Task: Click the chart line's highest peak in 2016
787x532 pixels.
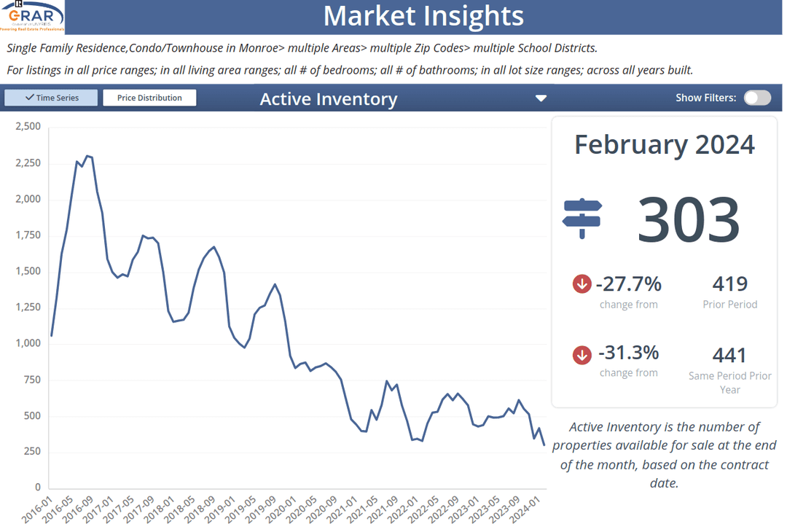Action: click(x=87, y=155)
